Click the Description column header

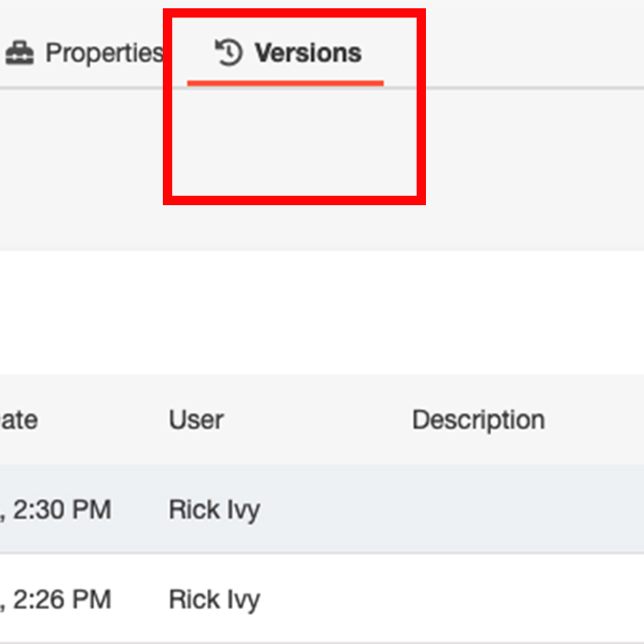point(477,420)
